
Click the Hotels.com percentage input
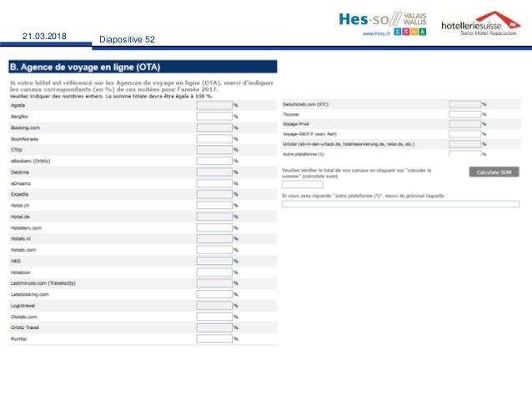214,250
